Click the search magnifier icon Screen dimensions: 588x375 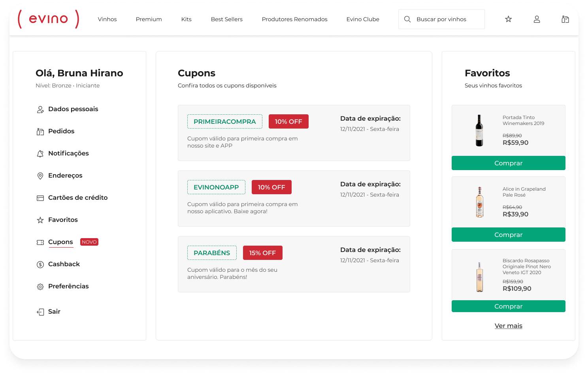(x=407, y=19)
